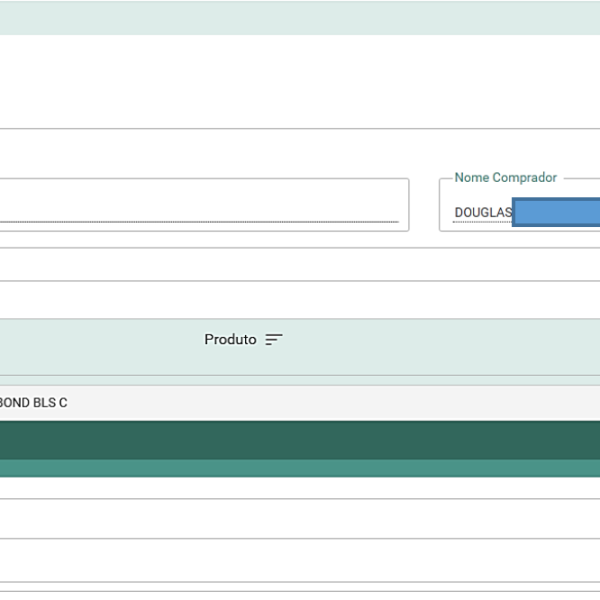Click the narrow empty row beneath the field row
Screen dimensions: 600x600
300,264
